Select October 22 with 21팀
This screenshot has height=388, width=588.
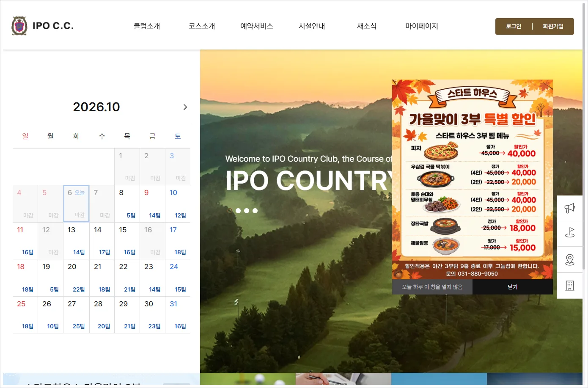pyautogui.click(x=127, y=278)
